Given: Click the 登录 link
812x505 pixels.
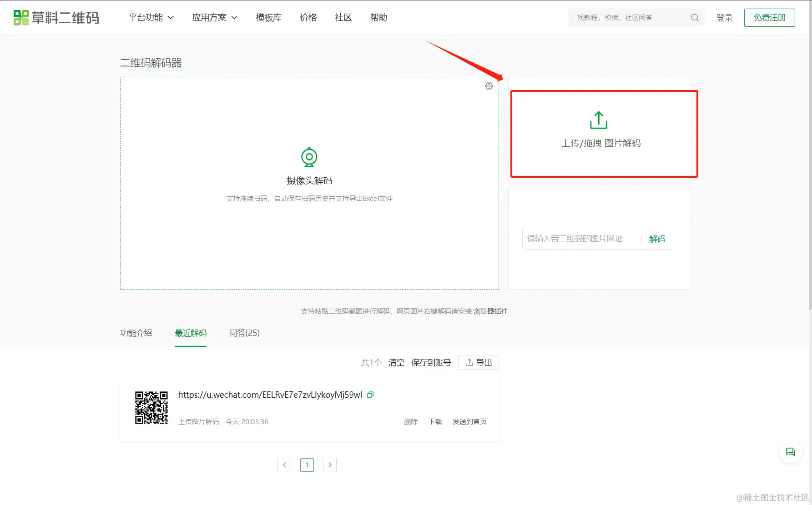Looking at the screenshot, I should [x=724, y=18].
